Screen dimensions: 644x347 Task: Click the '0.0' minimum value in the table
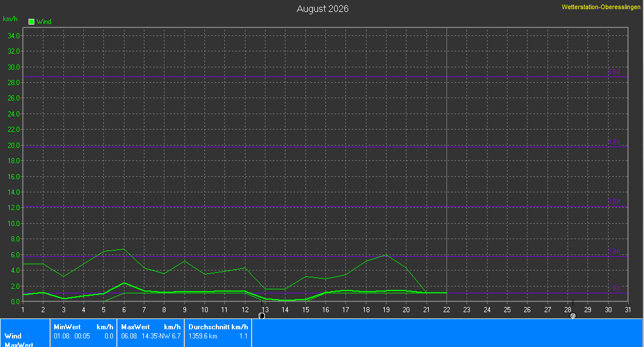[109, 336]
